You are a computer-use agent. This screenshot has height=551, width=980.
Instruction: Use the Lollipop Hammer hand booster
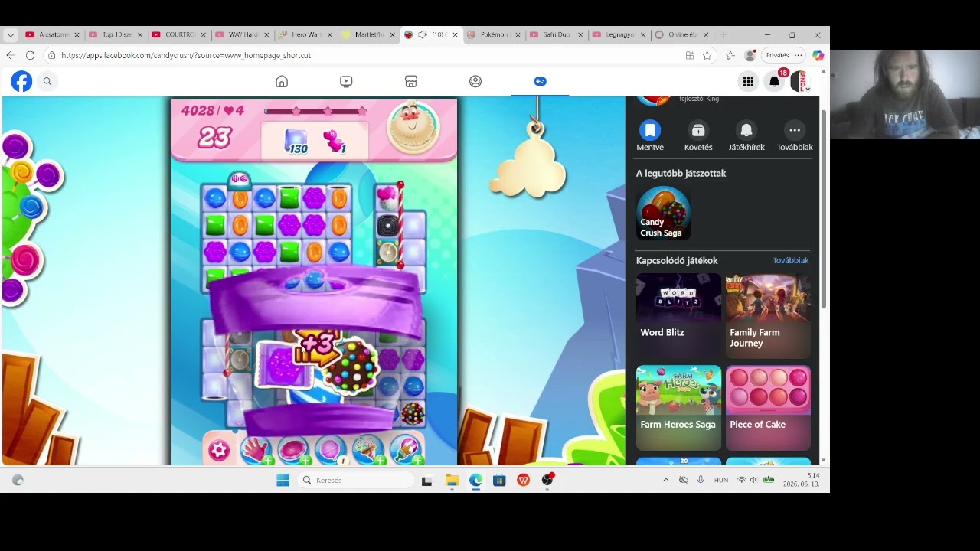tap(256, 450)
